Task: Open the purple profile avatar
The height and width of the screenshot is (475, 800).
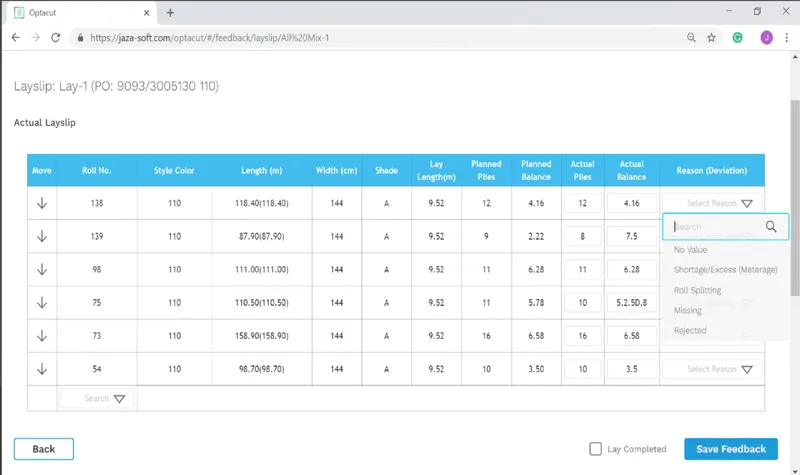Action: click(x=766, y=38)
